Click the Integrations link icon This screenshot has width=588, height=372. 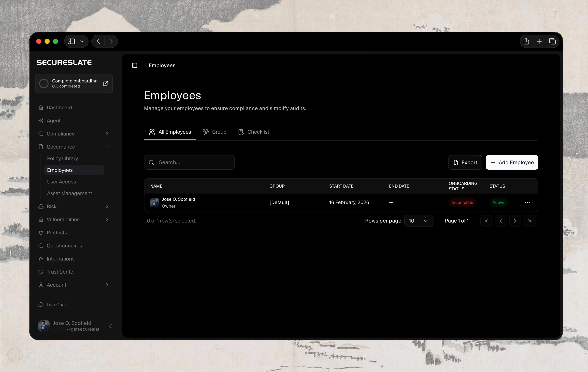click(41, 259)
